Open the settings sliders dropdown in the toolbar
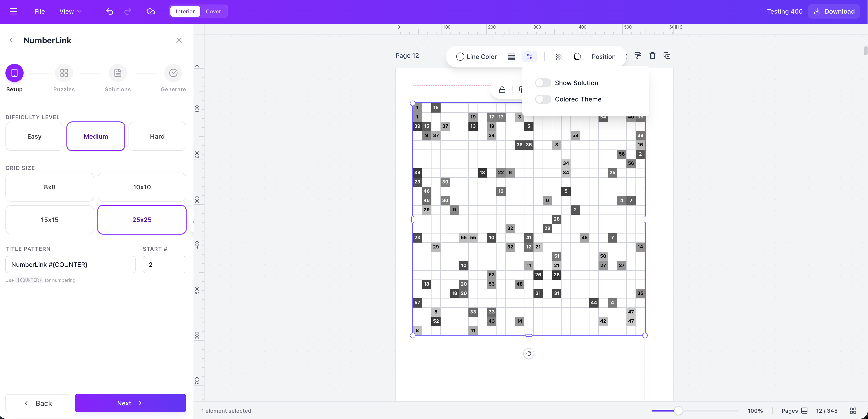This screenshot has width=868, height=419. (x=529, y=56)
